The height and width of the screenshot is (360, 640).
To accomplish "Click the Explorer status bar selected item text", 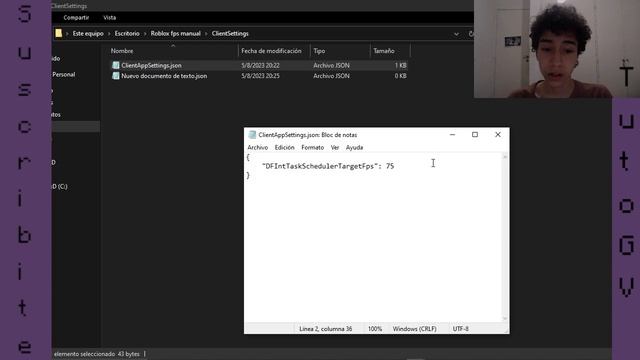I will [97, 354].
